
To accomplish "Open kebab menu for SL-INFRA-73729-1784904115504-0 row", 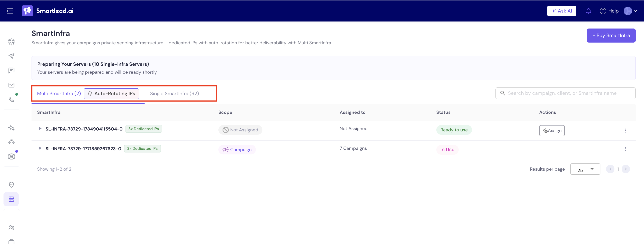I will (x=626, y=131).
